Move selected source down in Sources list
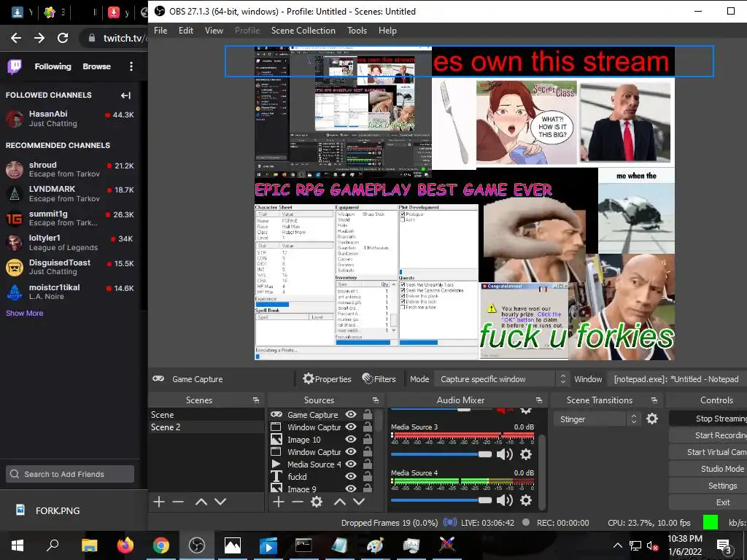The width and height of the screenshot is (747, 560). click(x=359, y=502)
